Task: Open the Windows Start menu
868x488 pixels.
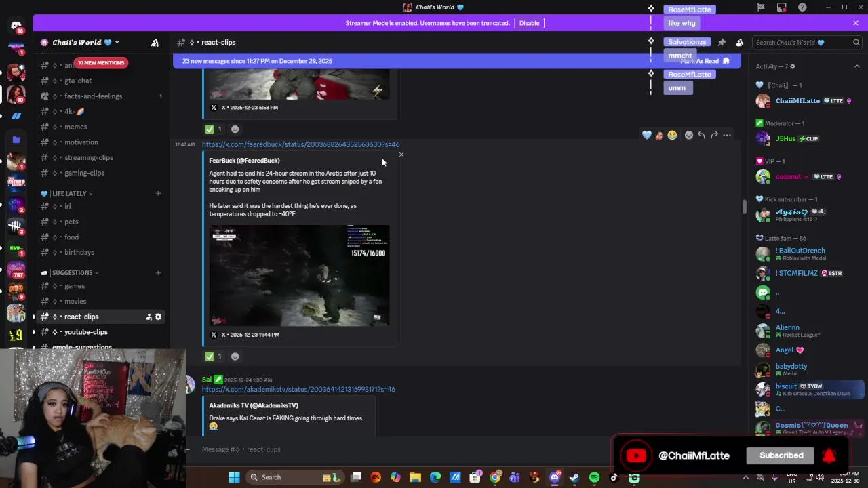Action: click(234, 477)
